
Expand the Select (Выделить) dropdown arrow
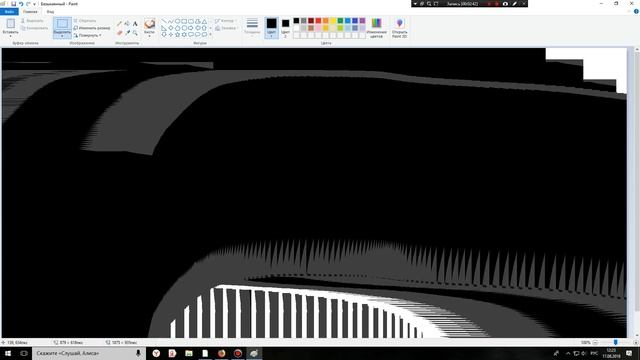pyautogui.click(x=62, y=35)
